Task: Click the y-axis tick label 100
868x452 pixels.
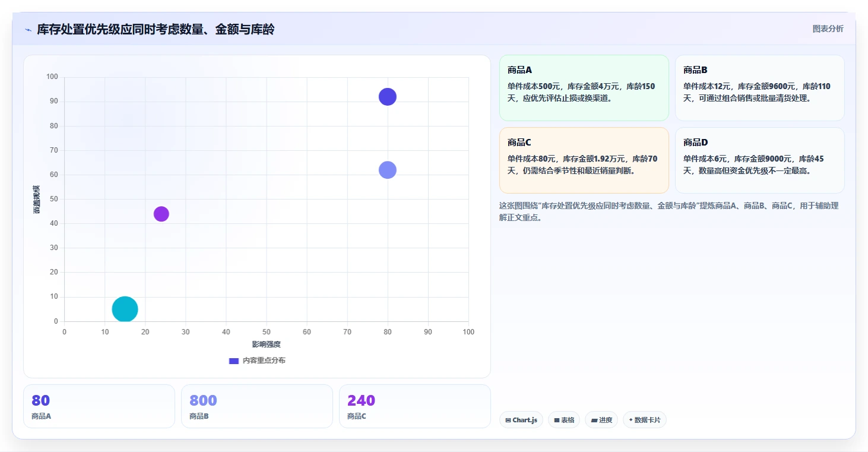Action: (52, 77)
